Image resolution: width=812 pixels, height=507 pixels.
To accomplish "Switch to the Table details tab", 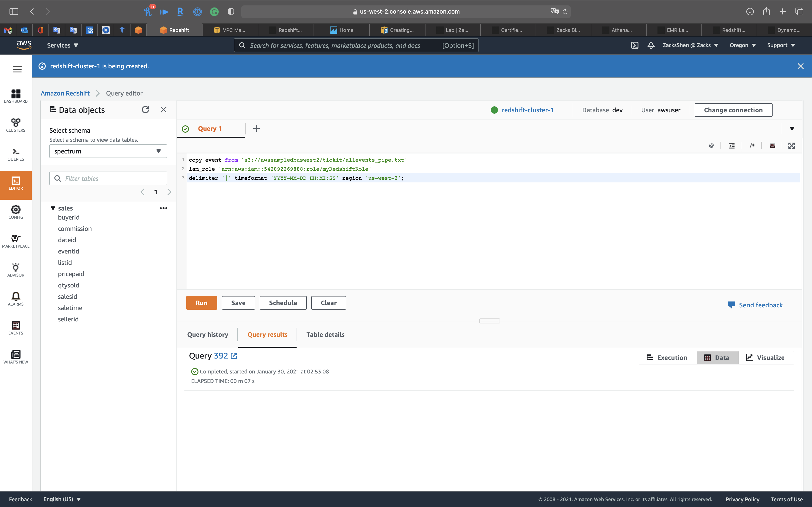I will (325, 334).
